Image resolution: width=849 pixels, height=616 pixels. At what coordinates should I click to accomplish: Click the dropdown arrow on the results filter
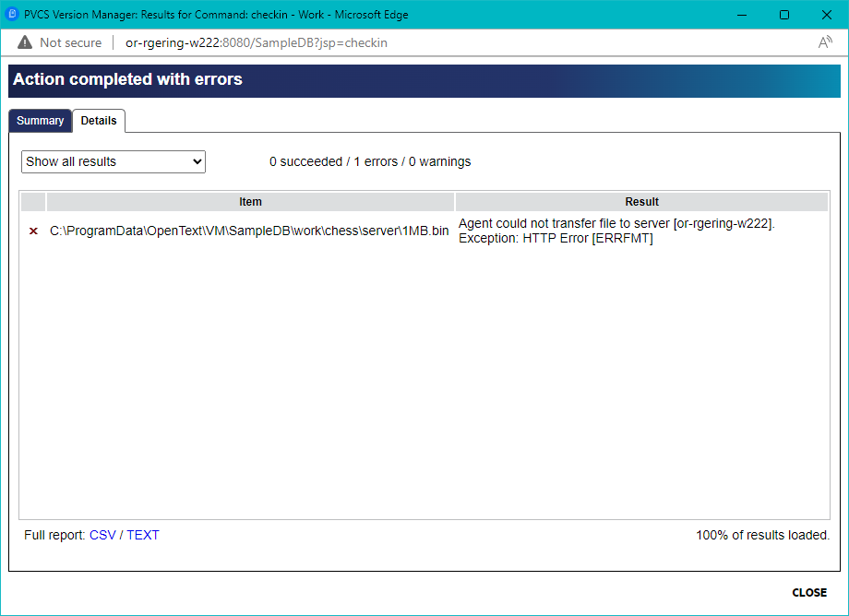(196, 161)
